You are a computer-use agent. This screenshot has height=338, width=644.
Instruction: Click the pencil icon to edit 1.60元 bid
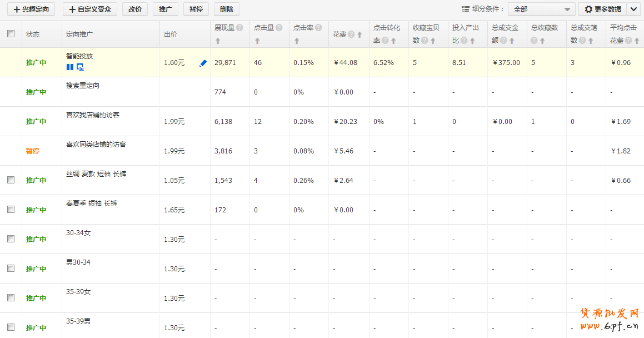coord(203,63)
